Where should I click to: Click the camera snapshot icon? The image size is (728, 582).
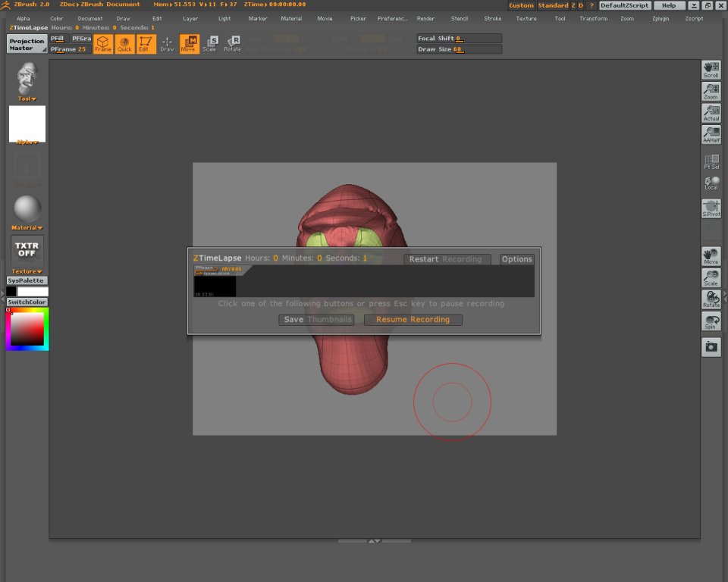(x=711, y=346)
